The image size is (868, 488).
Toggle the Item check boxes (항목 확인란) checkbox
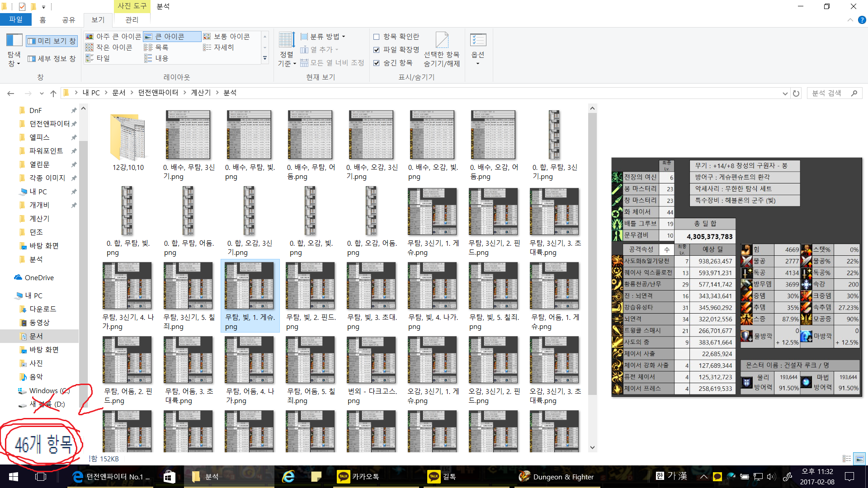(x=377, y=37)
